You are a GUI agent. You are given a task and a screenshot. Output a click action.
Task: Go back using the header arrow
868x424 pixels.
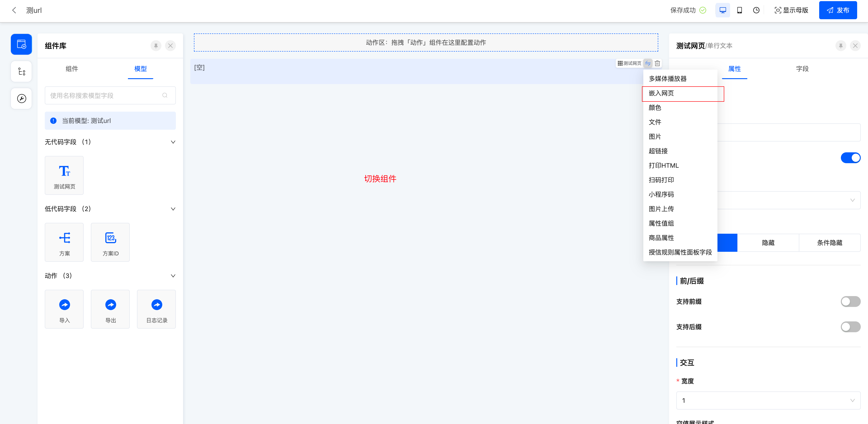point(14,10)
